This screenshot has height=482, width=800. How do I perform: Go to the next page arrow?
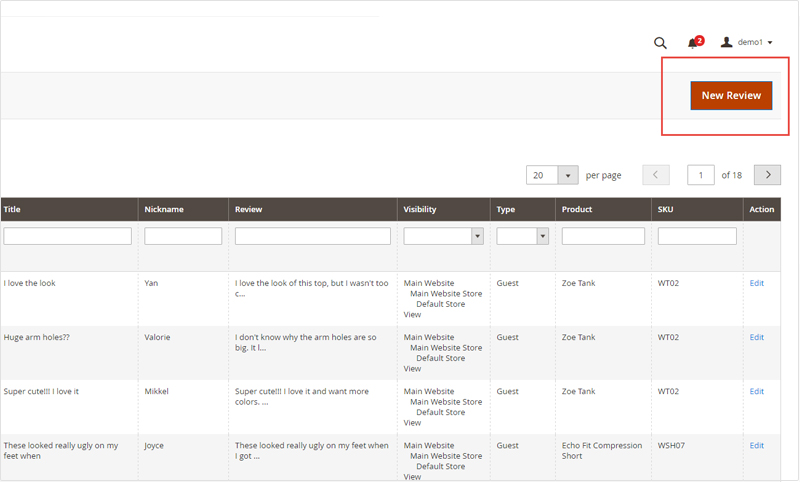tap(767, 175)
